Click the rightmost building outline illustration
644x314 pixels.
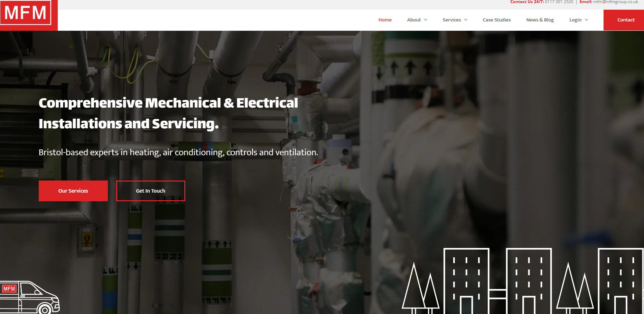pos(621,281)
